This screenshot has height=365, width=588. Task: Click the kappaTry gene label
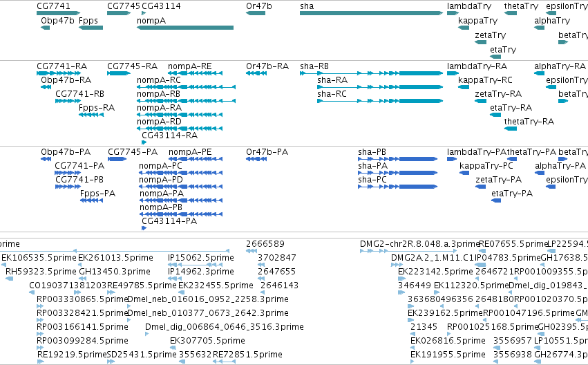click(477, 20)
